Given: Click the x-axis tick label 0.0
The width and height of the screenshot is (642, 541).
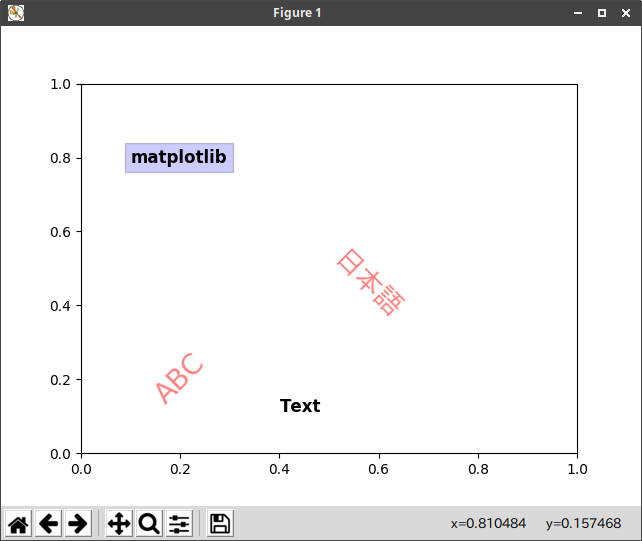Looking at the screenshot, I should click(81, 469).
